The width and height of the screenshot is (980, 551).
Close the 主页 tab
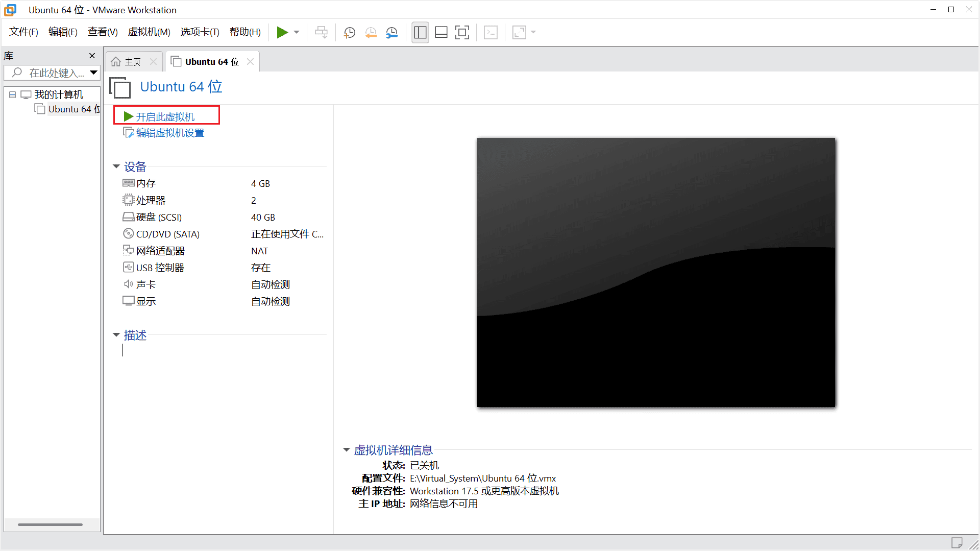[x=153, y=62]
